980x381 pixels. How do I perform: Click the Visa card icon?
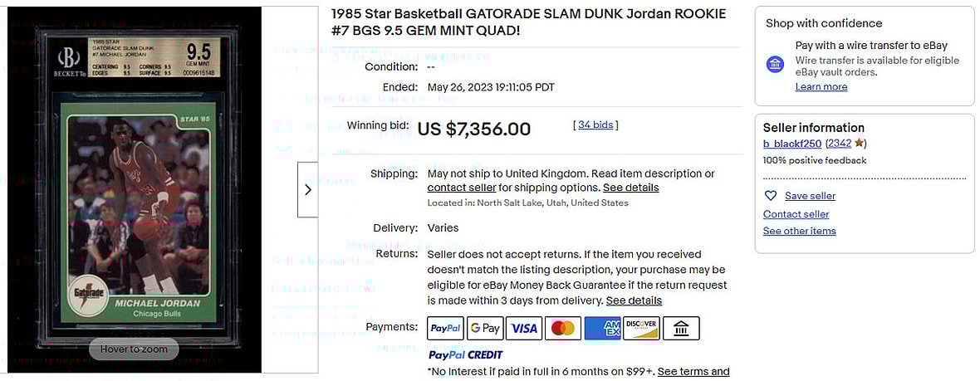(x=524, y=329)
